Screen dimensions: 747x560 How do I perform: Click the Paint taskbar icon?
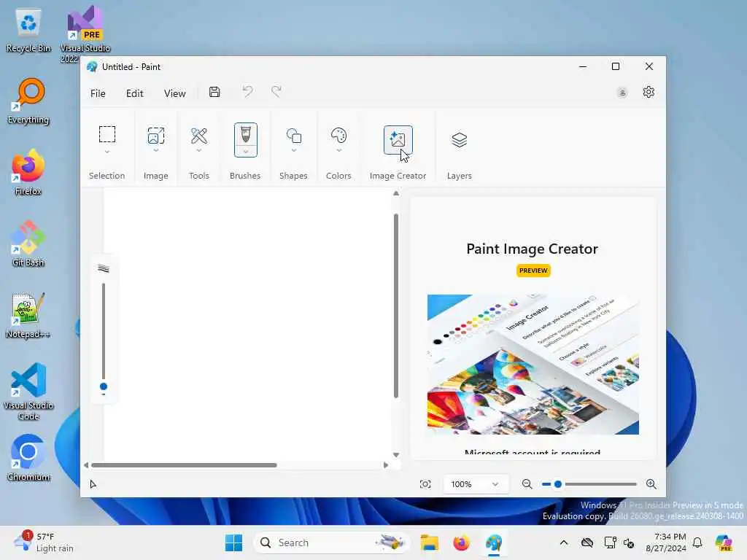pos(494,542)
